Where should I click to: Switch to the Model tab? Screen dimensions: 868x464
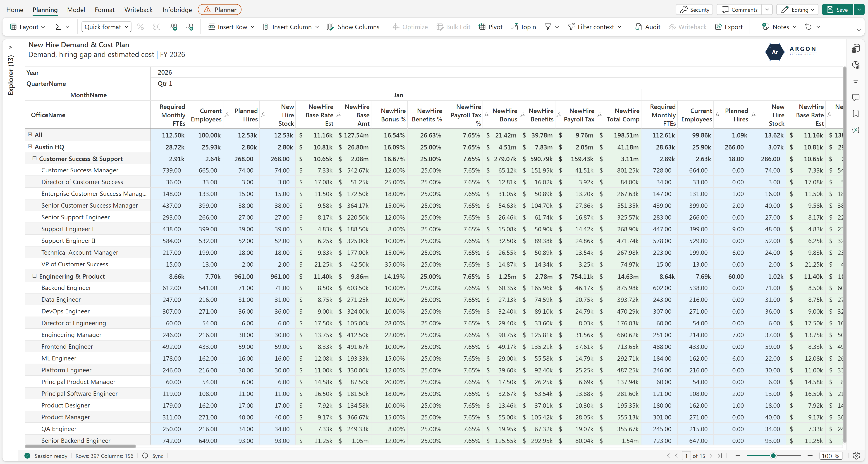click(x=76, y=10)
